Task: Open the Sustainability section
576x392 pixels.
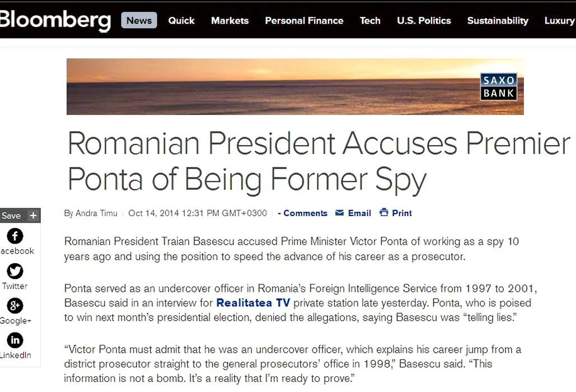Action: (x=498, y=21)
